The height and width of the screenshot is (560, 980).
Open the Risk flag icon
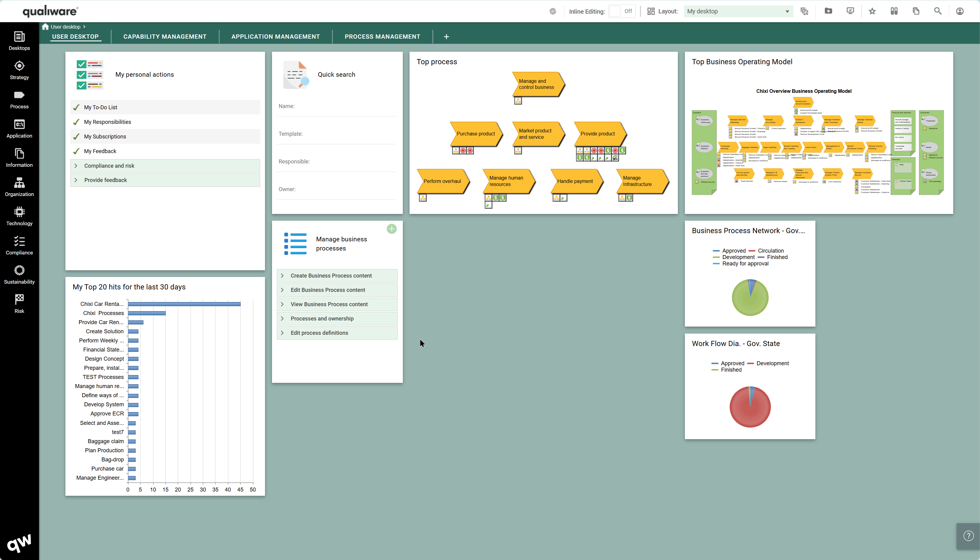tap(19, 304)
